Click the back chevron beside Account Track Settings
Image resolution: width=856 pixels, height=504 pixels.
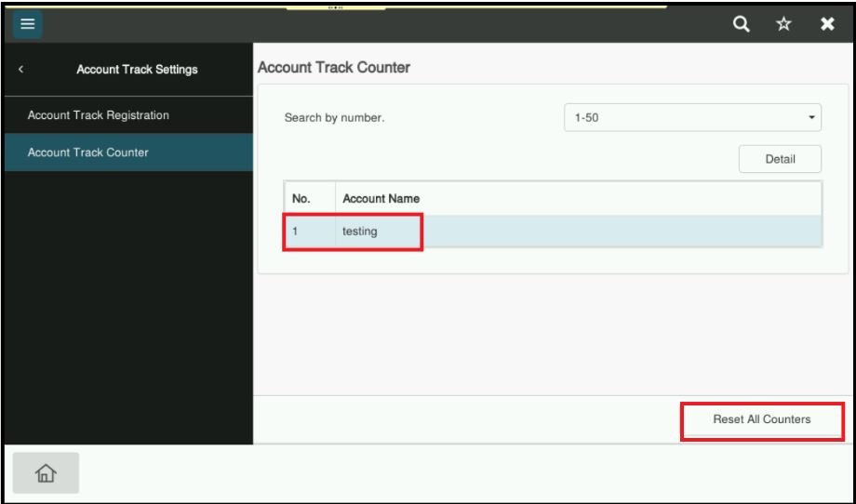click(20, 69)
